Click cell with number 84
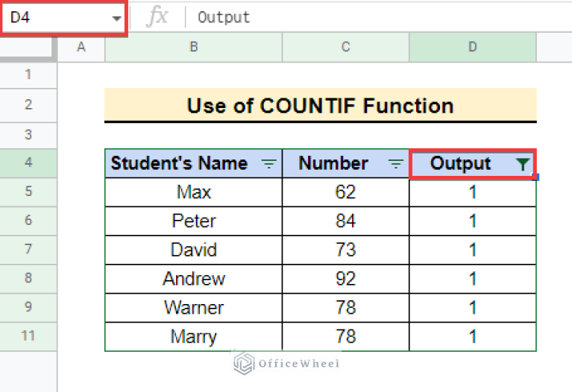The height and width of the screenshot is (392, 572). click(x=345, y=221)
